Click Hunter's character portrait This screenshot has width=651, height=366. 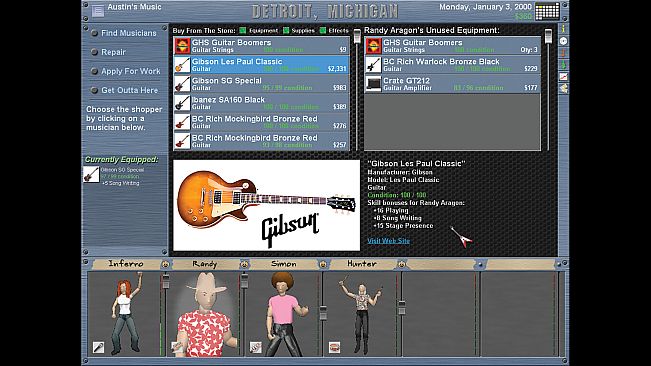click(x=362, y=314)
